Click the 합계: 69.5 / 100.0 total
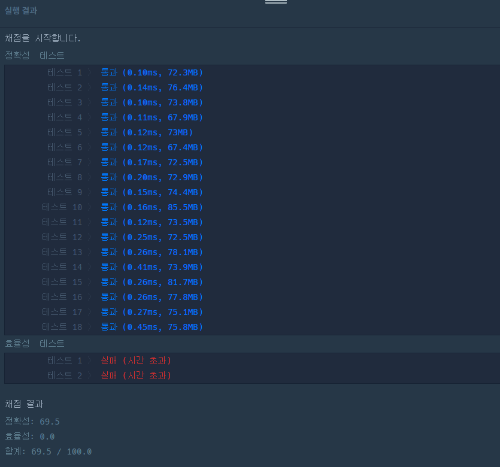500x467 pixels. (48, 452)
